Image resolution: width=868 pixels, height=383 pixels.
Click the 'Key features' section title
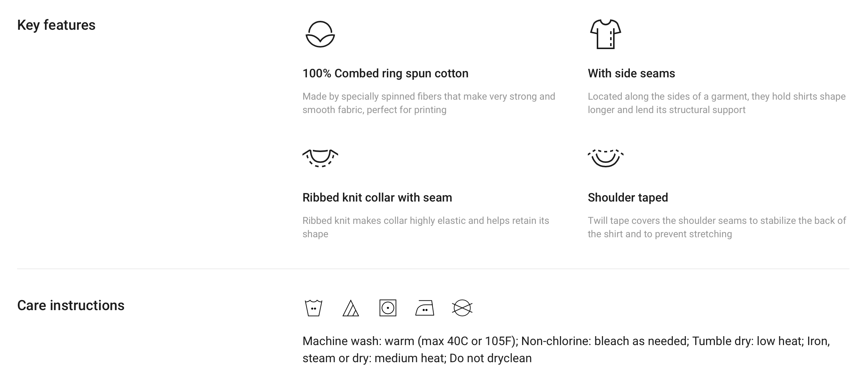click(x=56, y=25)
